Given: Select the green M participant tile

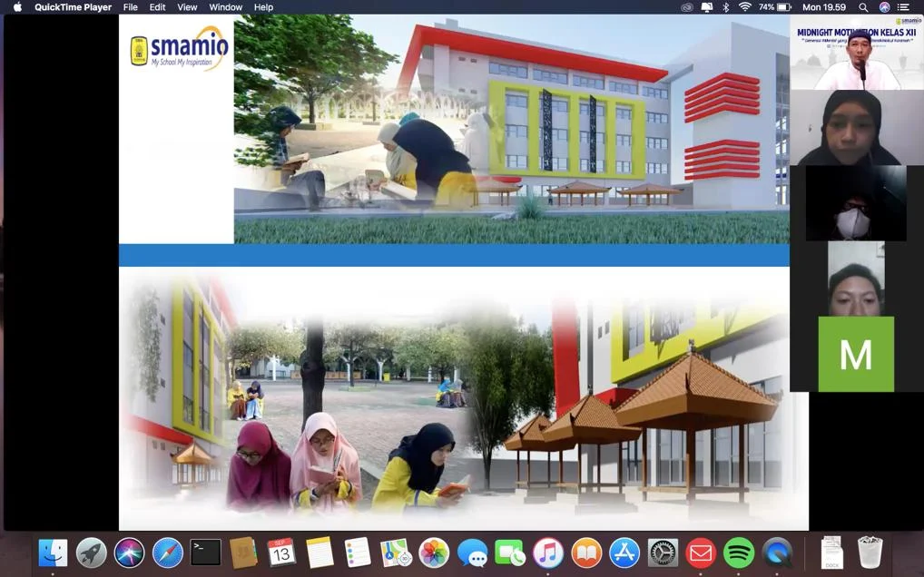Looking at the screenshot, I should (854, 354).
